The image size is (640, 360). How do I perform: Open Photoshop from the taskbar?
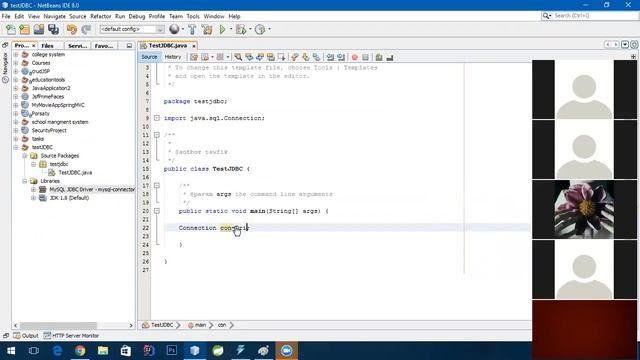[172, 351]
